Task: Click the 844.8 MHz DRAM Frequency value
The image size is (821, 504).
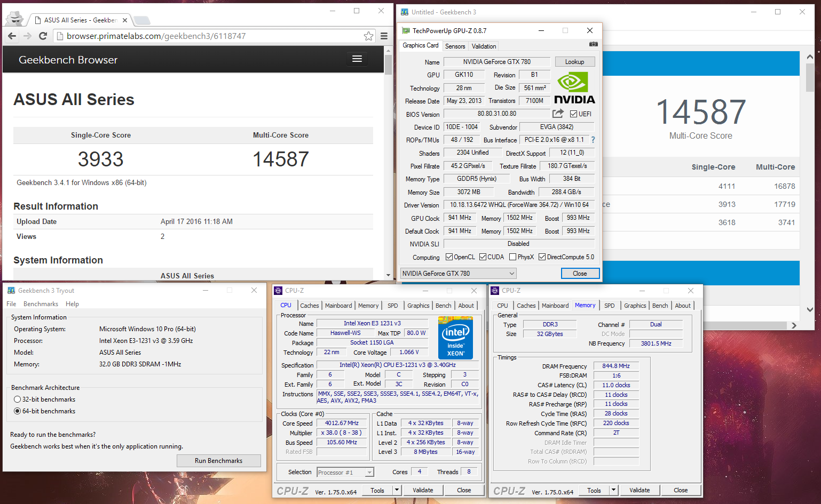Action: (x=616, y=366)
